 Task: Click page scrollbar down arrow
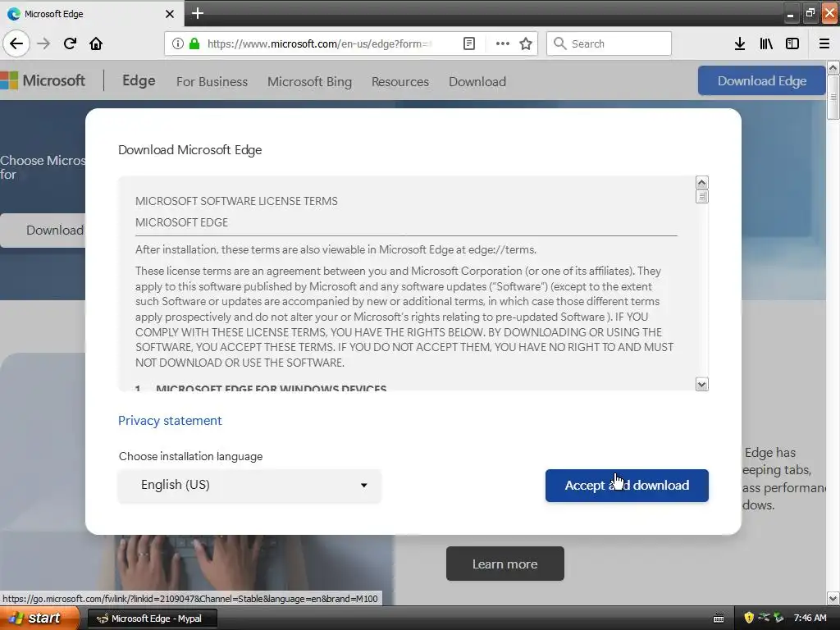pos(833,598)
